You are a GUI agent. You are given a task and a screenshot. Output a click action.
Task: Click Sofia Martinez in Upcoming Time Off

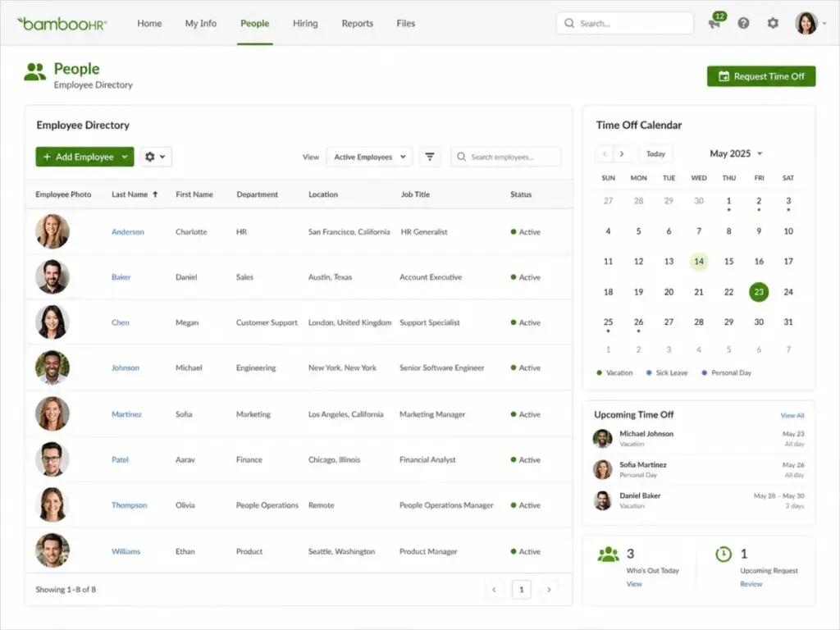point(643,465)
